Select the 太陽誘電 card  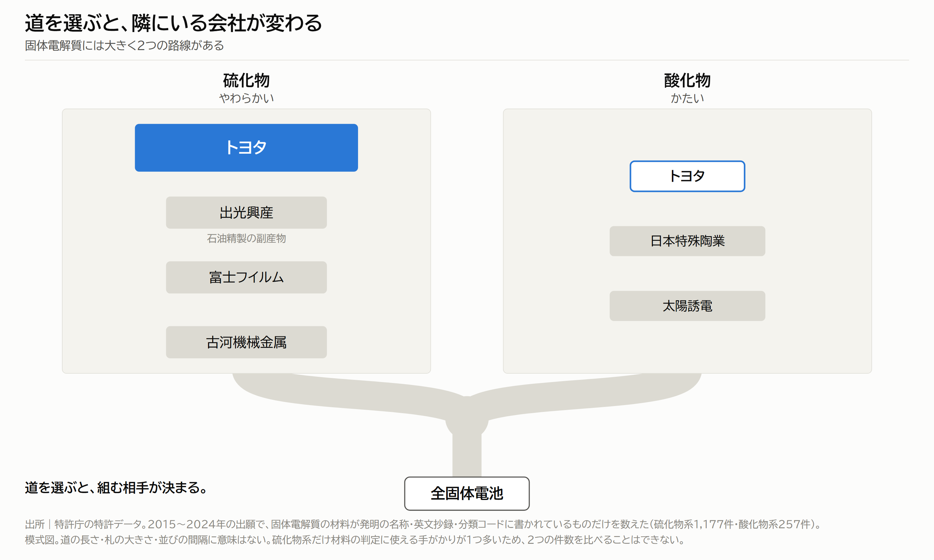click(x=687, y=306)
